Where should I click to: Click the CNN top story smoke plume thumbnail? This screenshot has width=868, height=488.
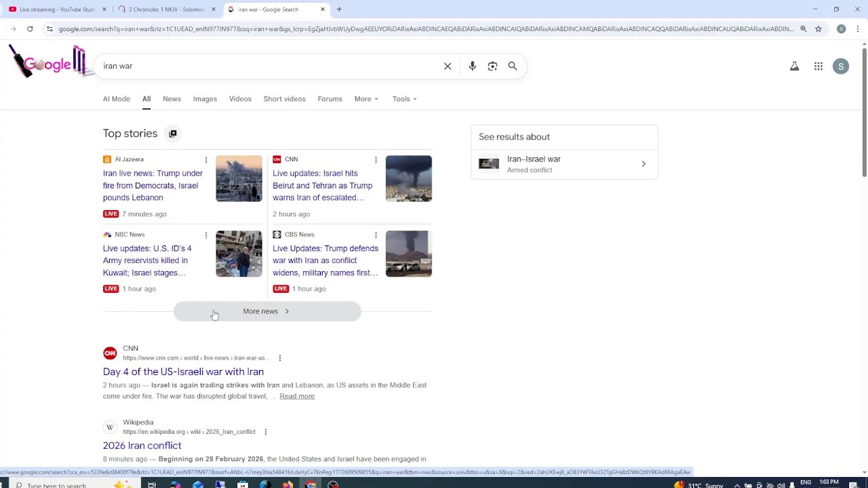pyautogui.click(x=409, y=179)
